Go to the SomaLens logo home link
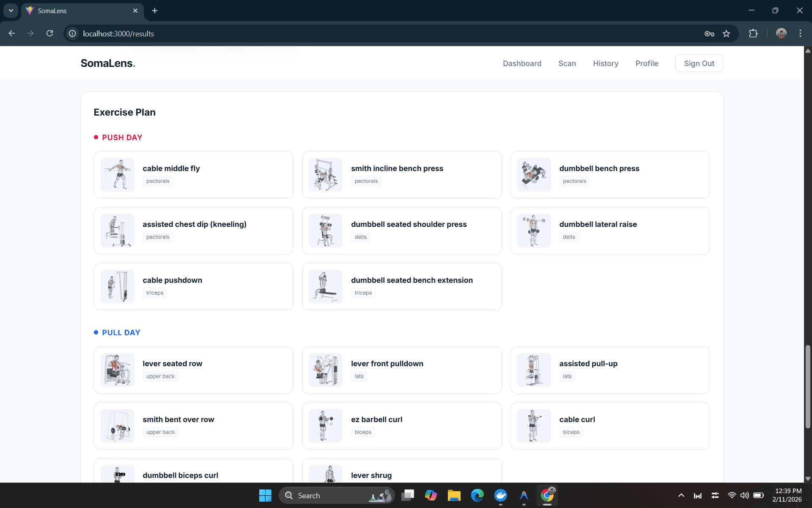The height and width of the screenshot is (508, 812). point(108,63)
